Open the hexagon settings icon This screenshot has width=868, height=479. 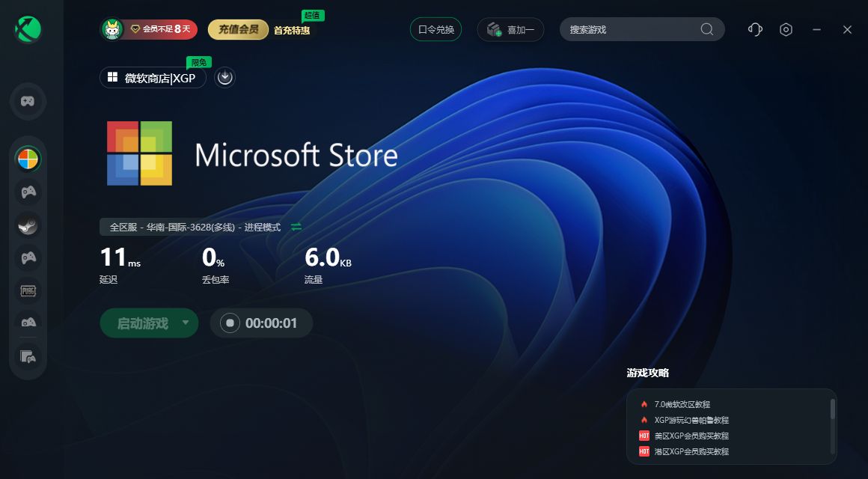[x=786, y=29]
